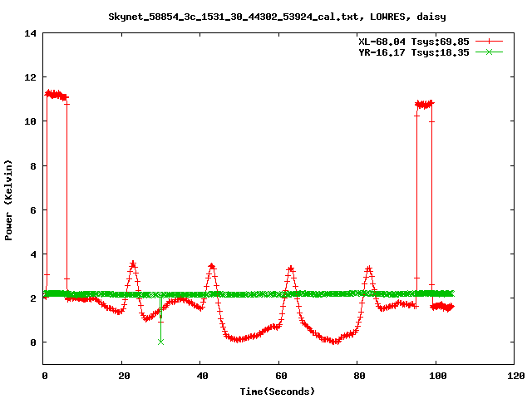
Task: Click the red peak near 63 seconds
Action: coord(291,268)
